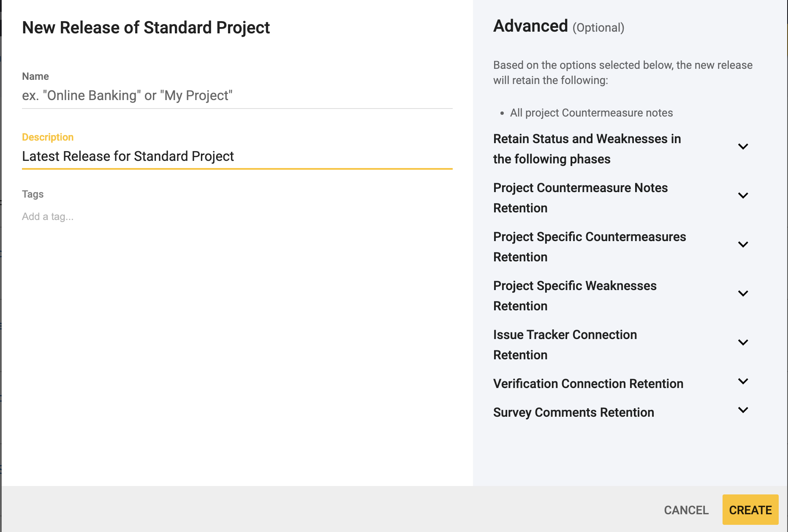Expand the Issue Tracker Connection Retention label
This screenshot has height=532, width=788.
(x=565, y=345)
